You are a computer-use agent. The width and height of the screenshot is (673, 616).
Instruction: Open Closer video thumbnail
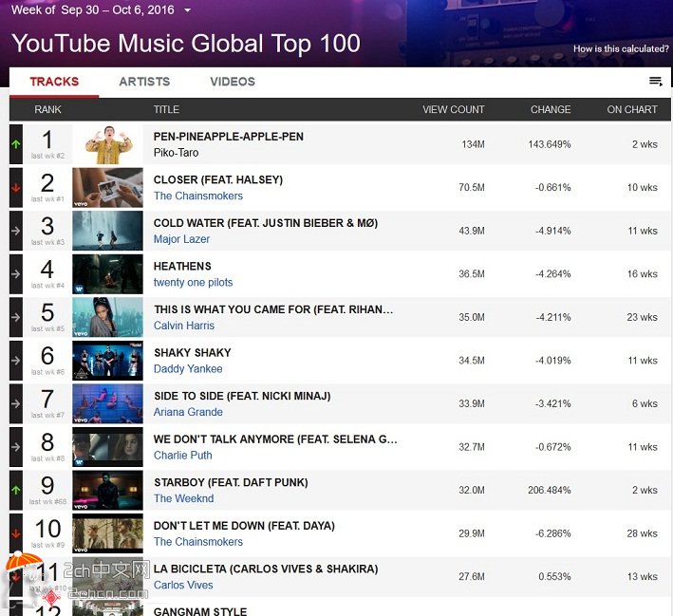(x=107, y=188)
